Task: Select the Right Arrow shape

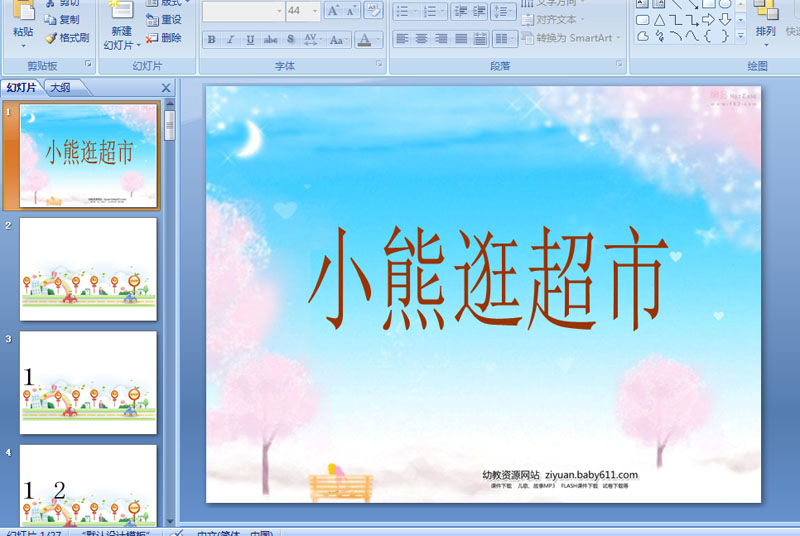Action: click(708, 20)
